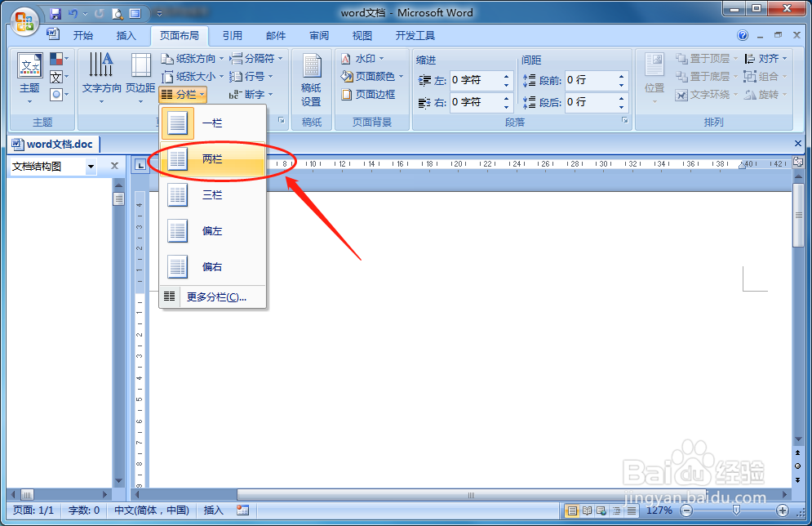Open the Themes (主题) gallery
812x526 pixels.
[x=29, y=78]
